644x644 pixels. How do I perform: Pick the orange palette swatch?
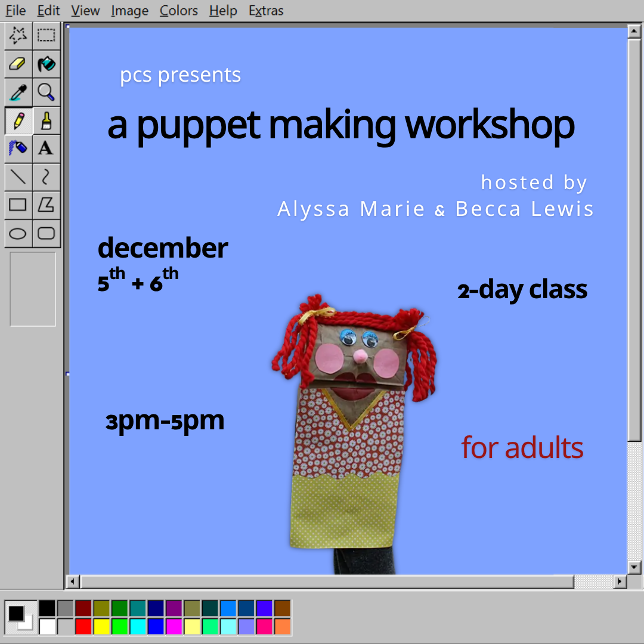(x=283, y=627)
